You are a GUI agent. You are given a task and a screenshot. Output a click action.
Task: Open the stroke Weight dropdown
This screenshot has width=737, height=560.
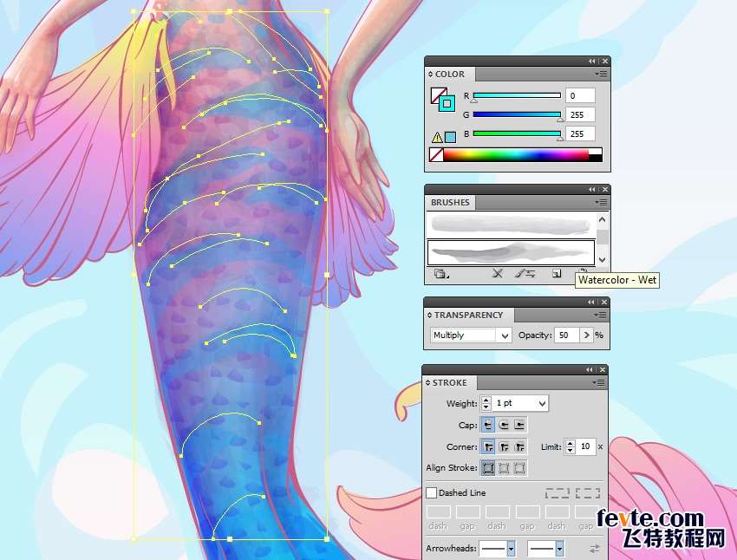(x=542, y=403)
